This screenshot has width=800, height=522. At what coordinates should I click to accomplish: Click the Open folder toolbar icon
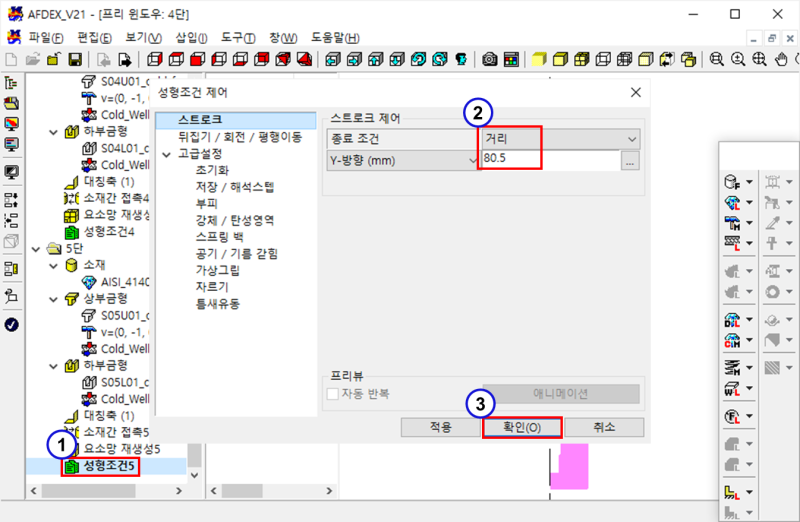pyautogui.click(x=32, y=60)
